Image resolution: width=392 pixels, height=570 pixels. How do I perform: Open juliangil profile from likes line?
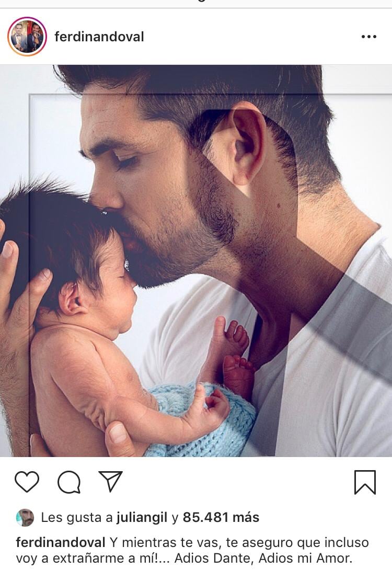[x=142, y=517]
